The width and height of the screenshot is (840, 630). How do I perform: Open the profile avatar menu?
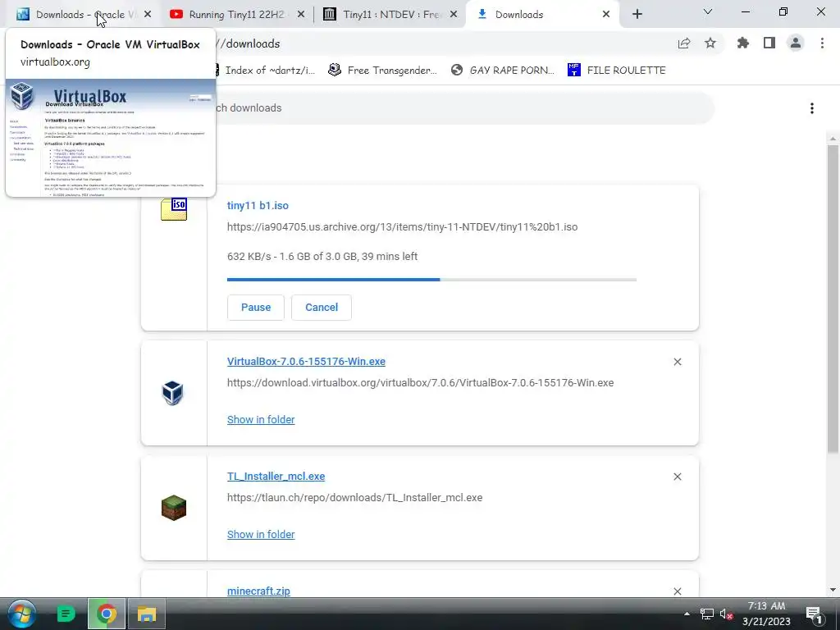[x=796, y=43]
